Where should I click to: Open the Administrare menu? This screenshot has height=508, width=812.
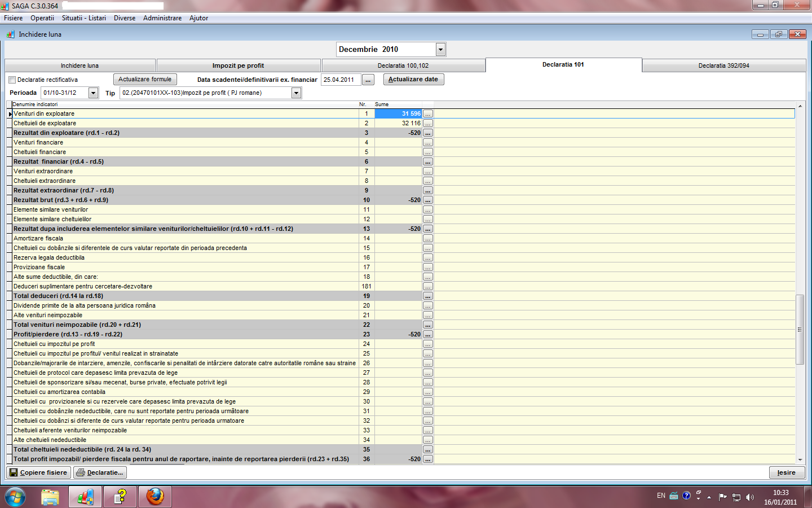[162, 18]
